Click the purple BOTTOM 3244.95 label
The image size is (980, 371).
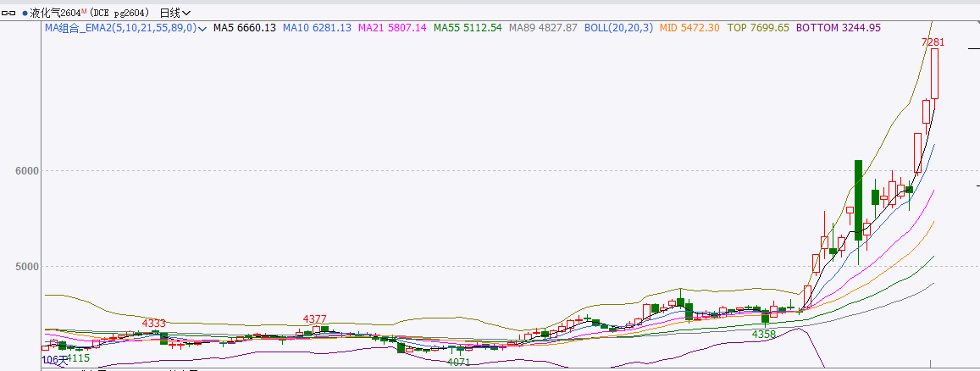coord(839,28)
